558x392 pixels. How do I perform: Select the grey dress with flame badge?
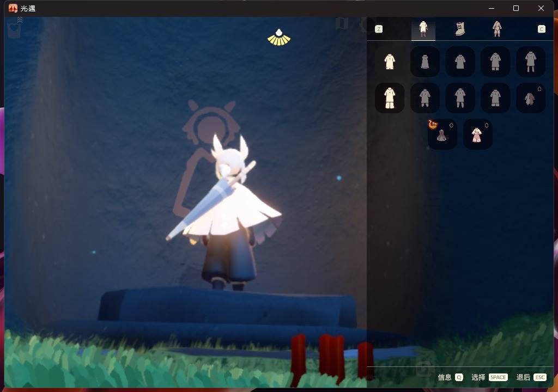pos(442,134)
